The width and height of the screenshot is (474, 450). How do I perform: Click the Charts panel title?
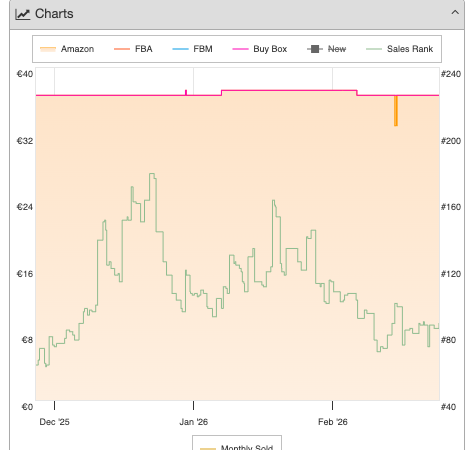54,14
